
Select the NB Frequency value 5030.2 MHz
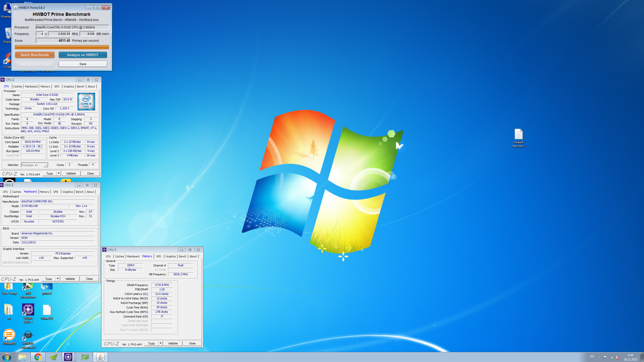pyautogui.click(x=181, y=274)
